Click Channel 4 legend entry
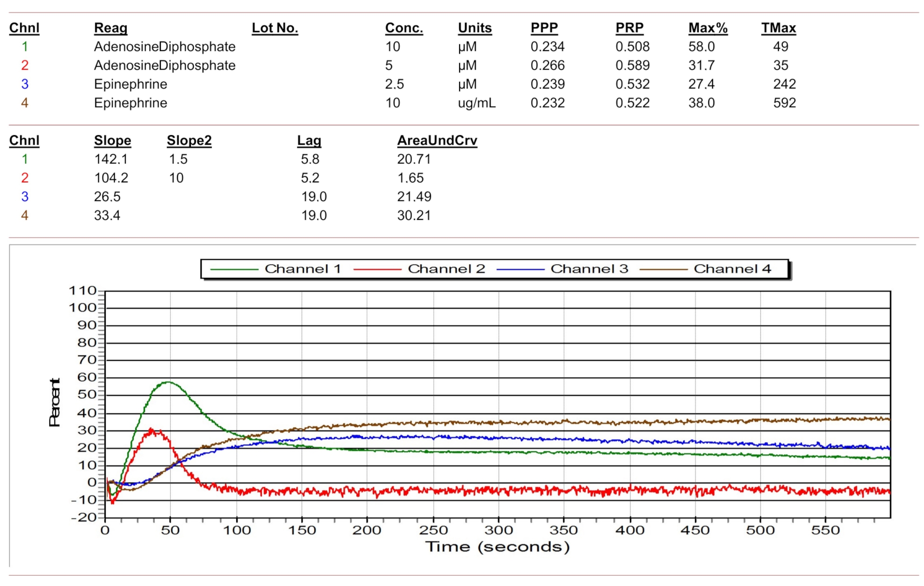Viewport: 924px width, 586px height. (x=705, y=269)
